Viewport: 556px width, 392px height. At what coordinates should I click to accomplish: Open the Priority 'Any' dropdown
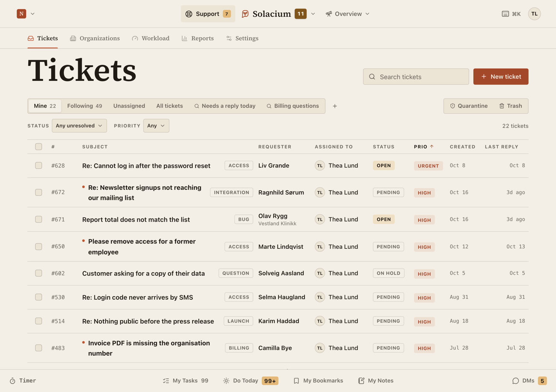coord(156,126)
